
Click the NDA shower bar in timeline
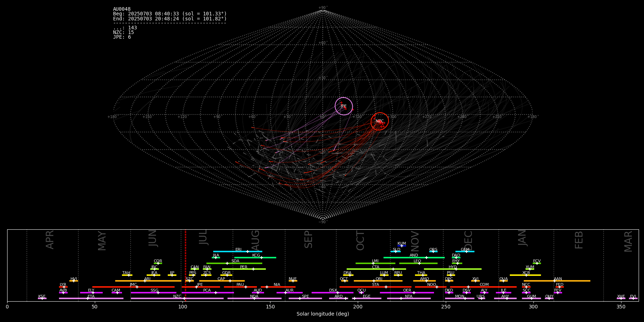(254, 298)
